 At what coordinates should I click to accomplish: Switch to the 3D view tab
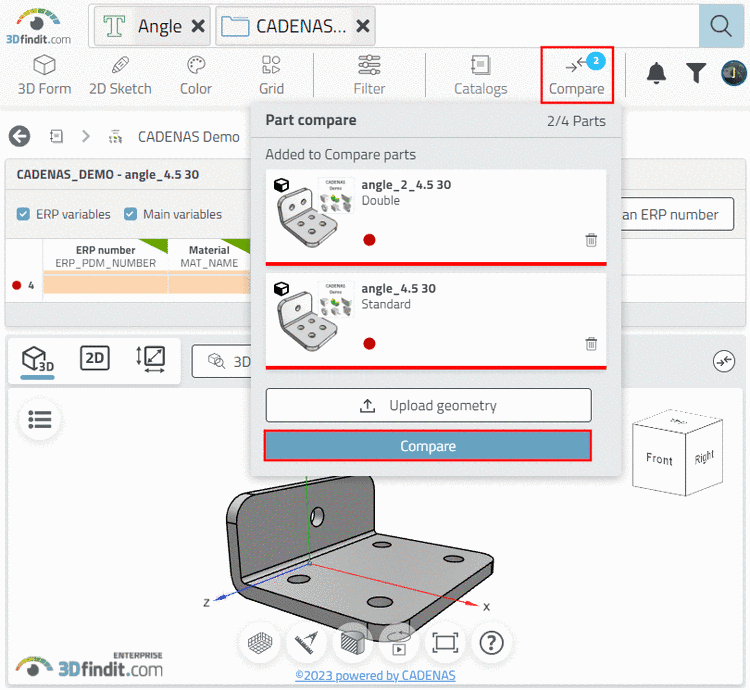click(x=37, y=361)
